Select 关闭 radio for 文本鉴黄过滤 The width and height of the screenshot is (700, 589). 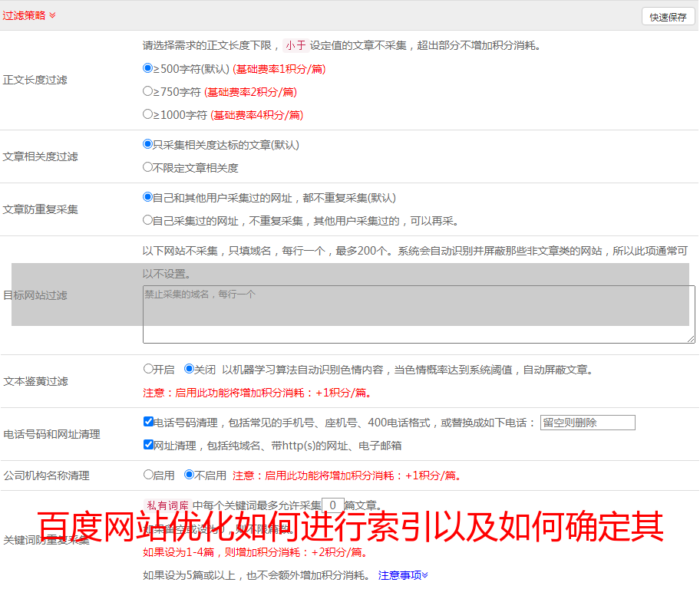(x=189, y=369)
